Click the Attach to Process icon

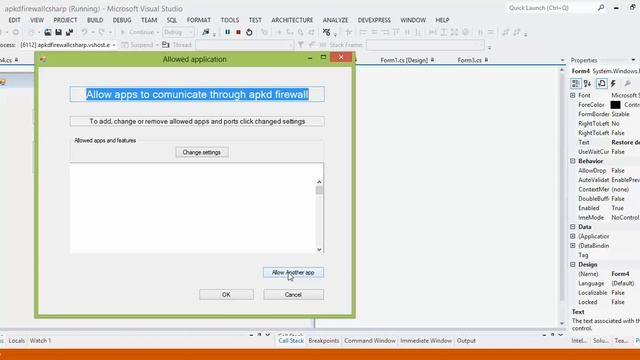(206, 32)
